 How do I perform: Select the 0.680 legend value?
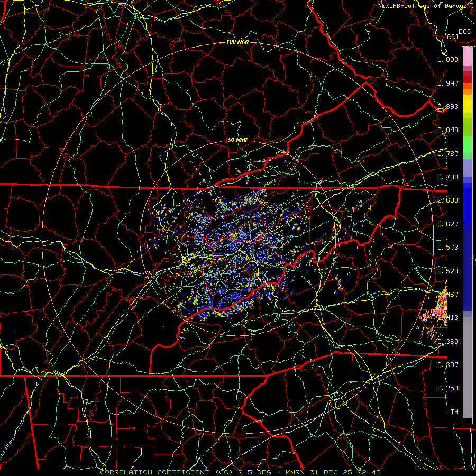pos(448,200)
